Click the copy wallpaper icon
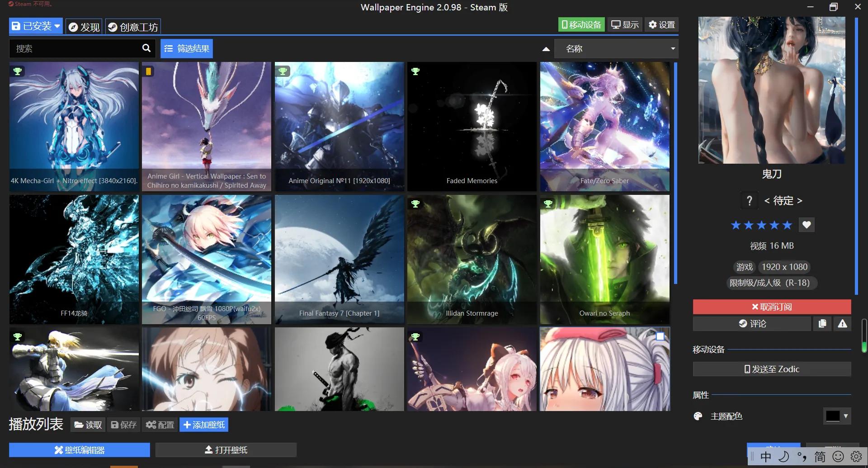This screenshot has width=868, height=468. [x=822, y=324]
